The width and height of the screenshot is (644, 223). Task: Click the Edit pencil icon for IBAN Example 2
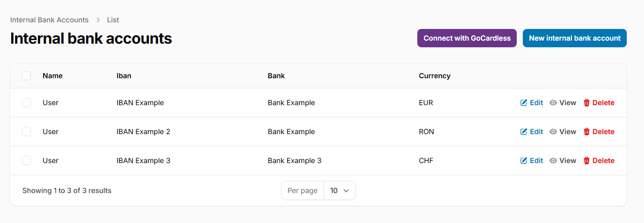coord(524,132)
